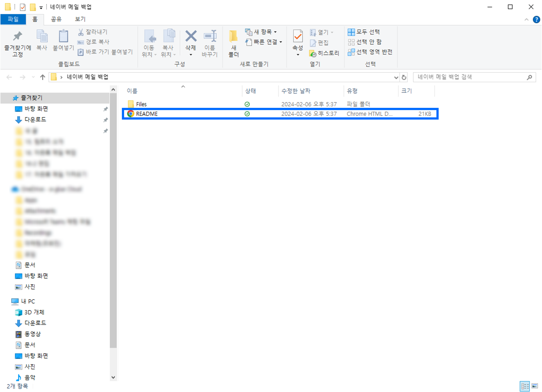The height and width of the screenshot is (392, 542).
Task: Refresh the folder with the refresh icon
Action: [x=404, y=77]
